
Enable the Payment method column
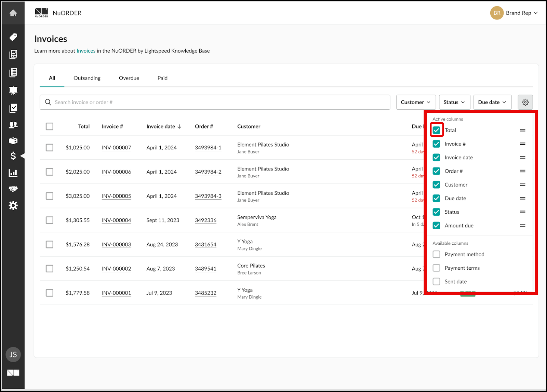pos(437,254)
